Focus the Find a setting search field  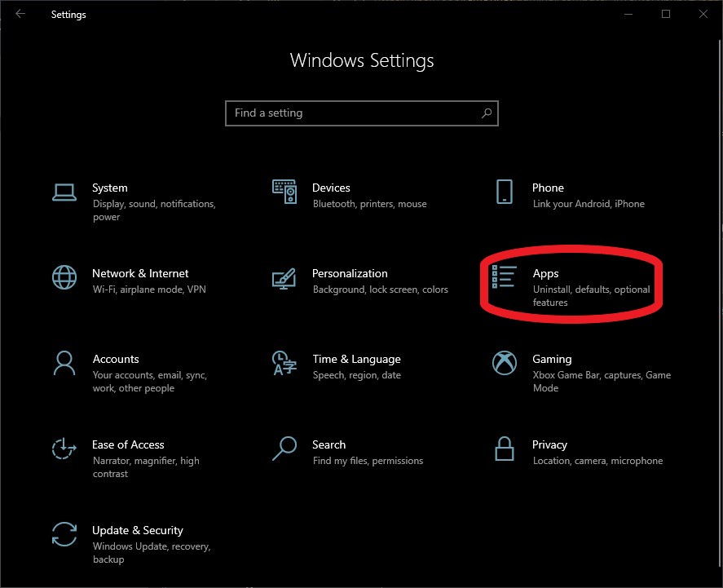click(362, 113)
